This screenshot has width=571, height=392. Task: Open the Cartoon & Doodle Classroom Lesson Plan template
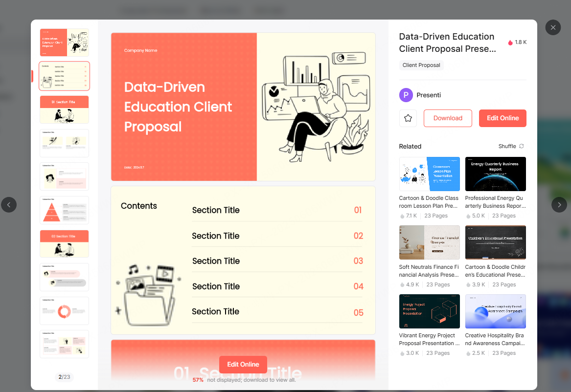pyautogui.click(x=429, y=174)
